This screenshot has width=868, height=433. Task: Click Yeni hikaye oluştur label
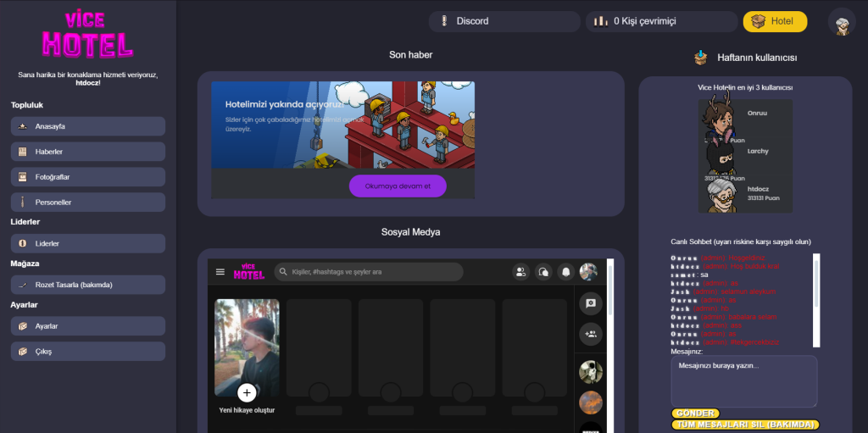pos(247,410)
